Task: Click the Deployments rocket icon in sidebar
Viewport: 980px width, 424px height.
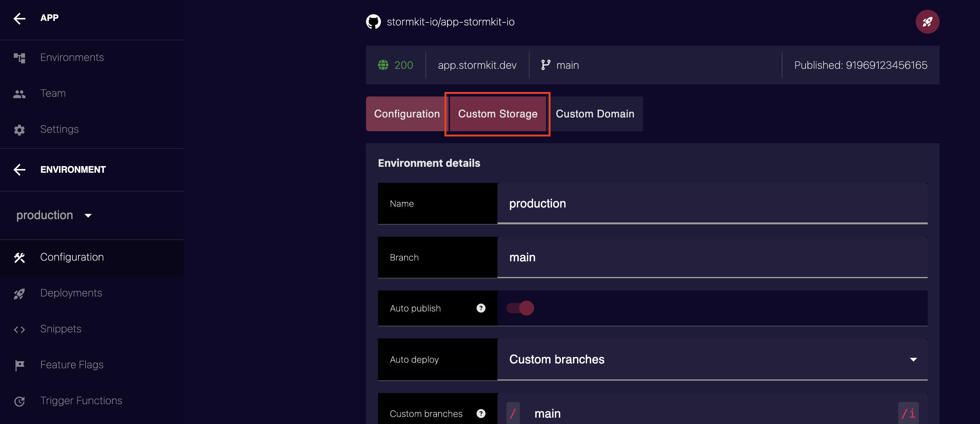Action: point(19,294)
